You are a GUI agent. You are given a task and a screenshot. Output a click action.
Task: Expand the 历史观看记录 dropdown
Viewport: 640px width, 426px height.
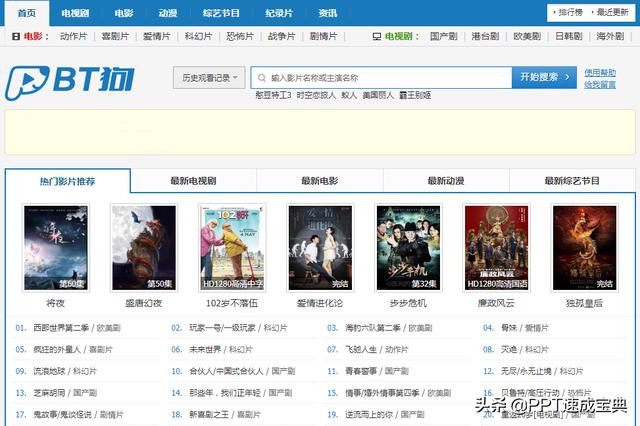point(208,77)
